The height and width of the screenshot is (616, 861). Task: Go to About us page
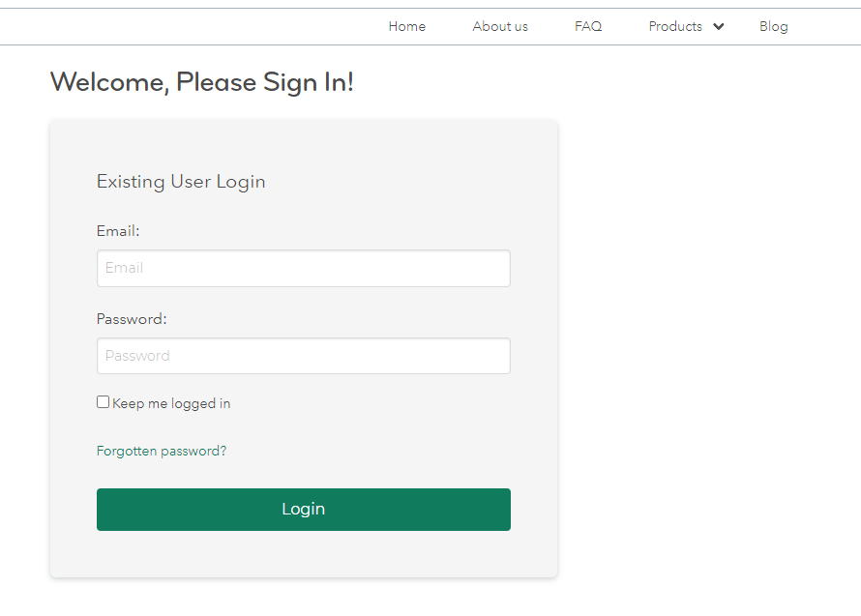point(500,27)
